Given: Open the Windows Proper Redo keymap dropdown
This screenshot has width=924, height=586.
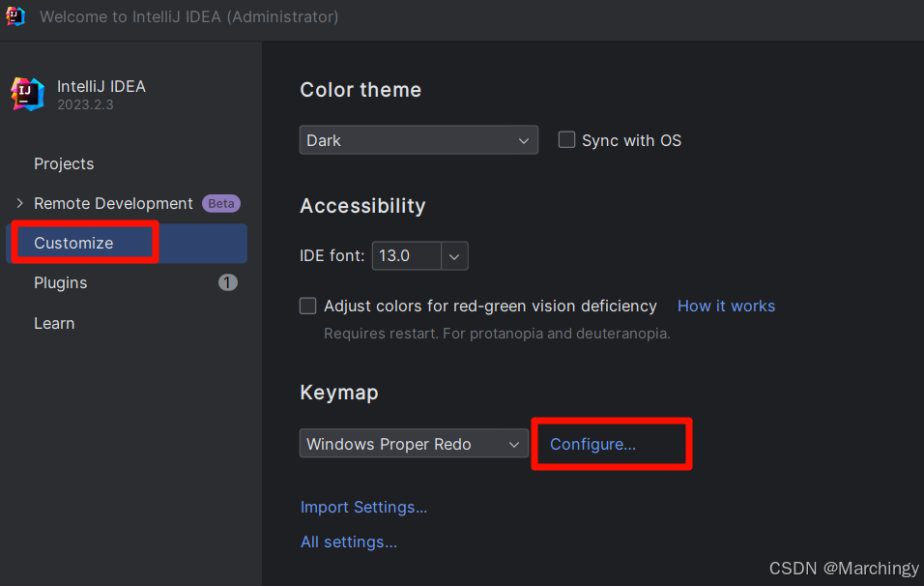Looking at the screenshot, I should click(414, 443).
